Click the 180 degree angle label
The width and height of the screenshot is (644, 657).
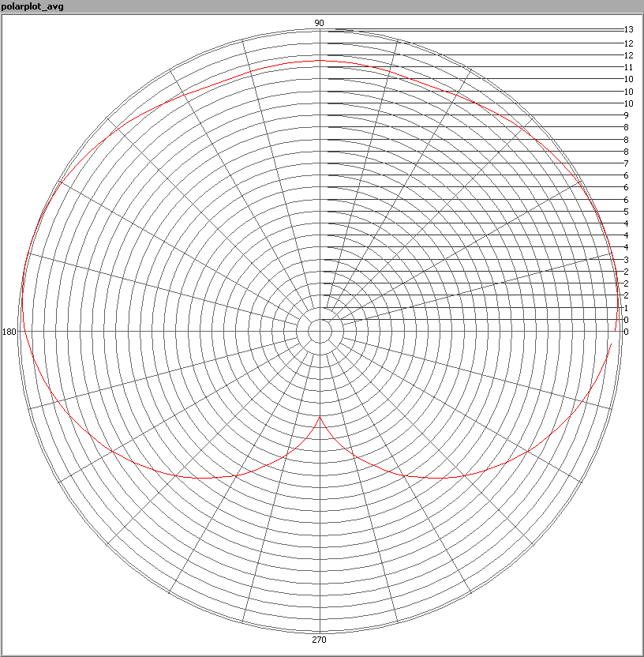9,332
